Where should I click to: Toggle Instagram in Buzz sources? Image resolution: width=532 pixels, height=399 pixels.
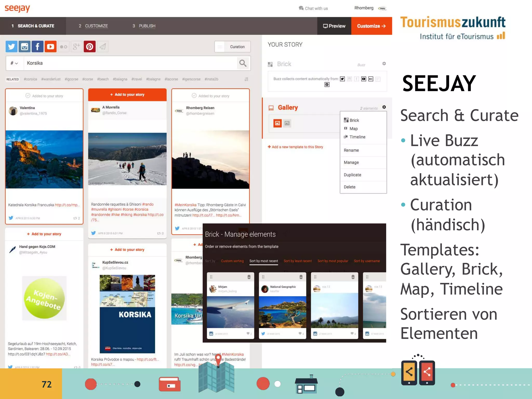click(x=350, y=79)
